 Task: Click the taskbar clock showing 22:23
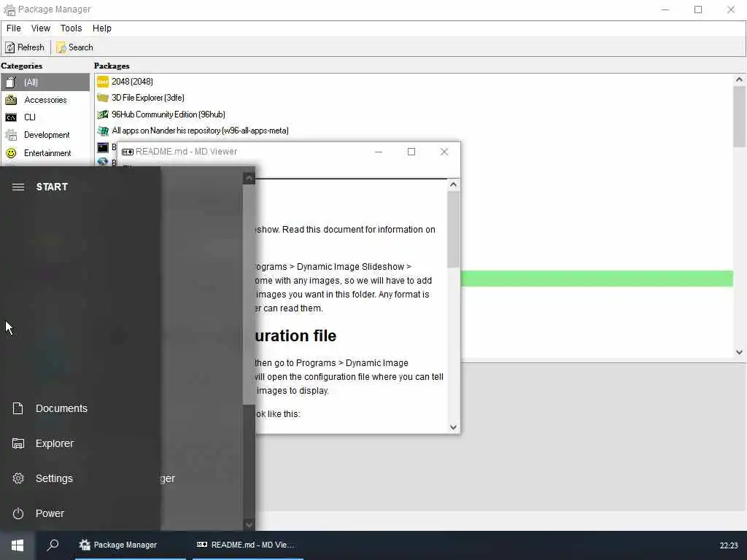[729, 545]
